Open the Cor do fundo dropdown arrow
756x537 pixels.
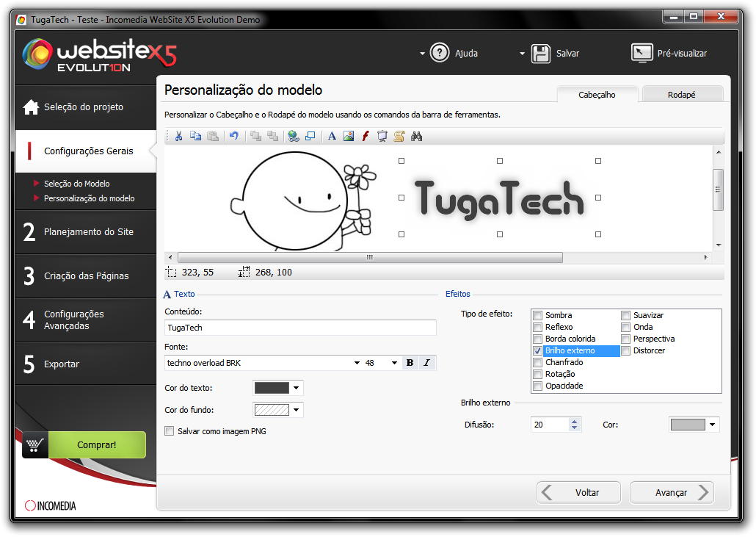(x=297, y=410)
